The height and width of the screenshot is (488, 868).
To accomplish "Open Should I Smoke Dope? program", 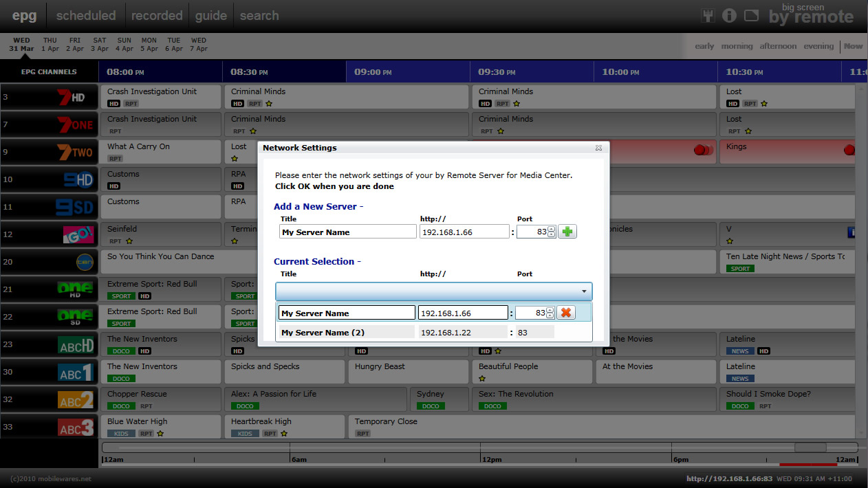I will (788, 399).
